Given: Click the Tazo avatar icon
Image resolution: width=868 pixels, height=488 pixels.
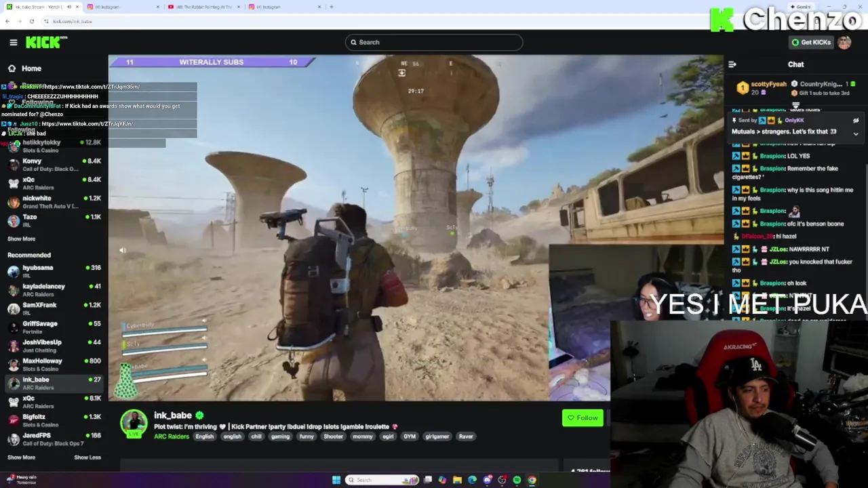Looking at the screenshot, I should pos(13,220).
